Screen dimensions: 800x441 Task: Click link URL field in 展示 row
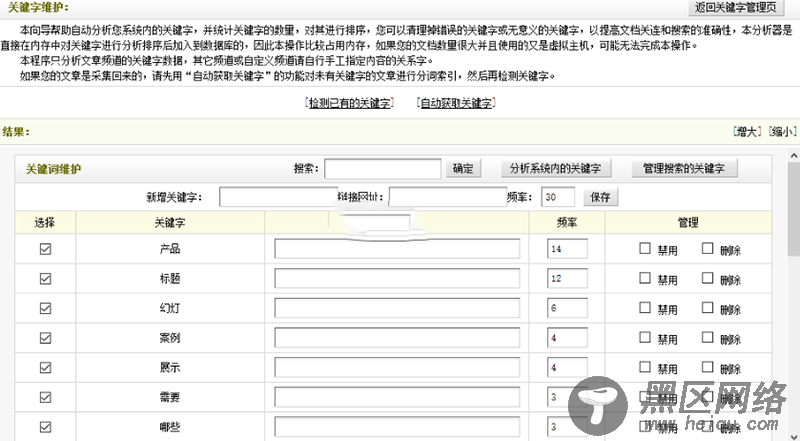pyautogui.click(x=397, y=368)
